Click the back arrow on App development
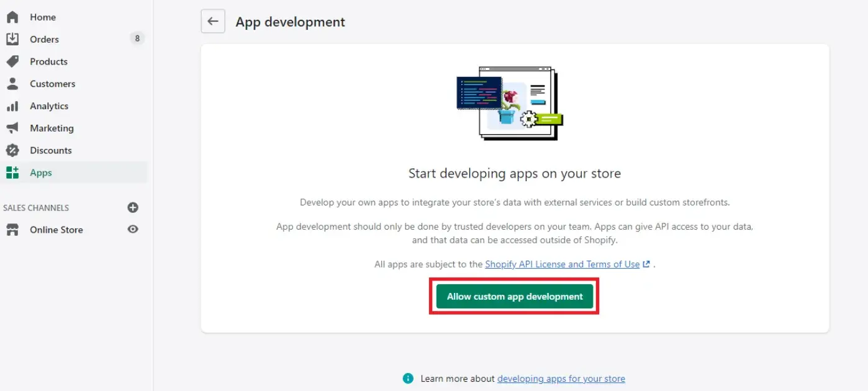The width and height of the screenshot is (868, 391). click(213, 21)
